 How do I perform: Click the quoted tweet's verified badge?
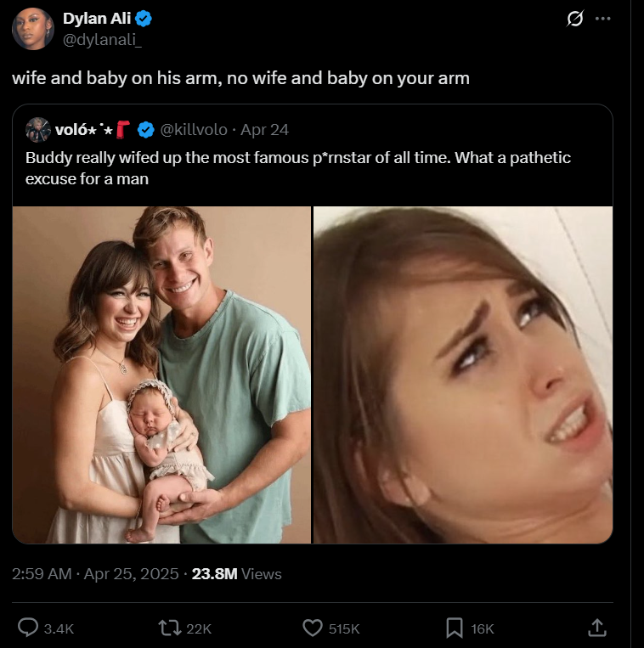145,130
